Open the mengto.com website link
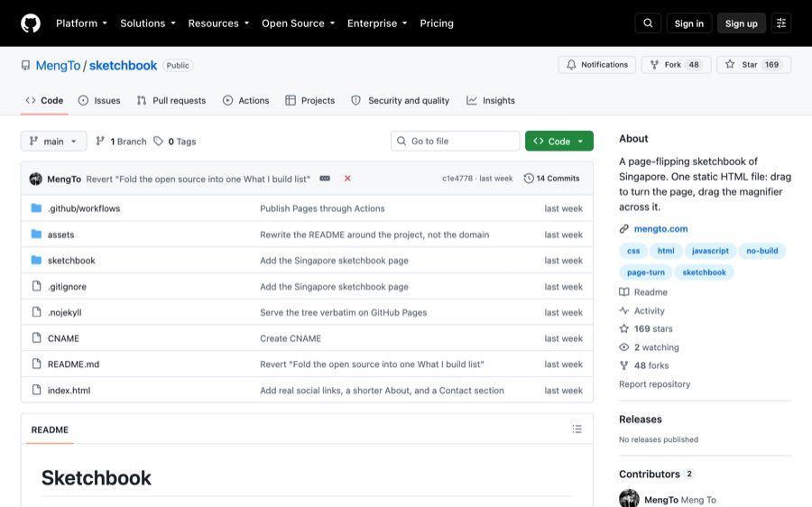The image size is (812, 507). [660, 228]
